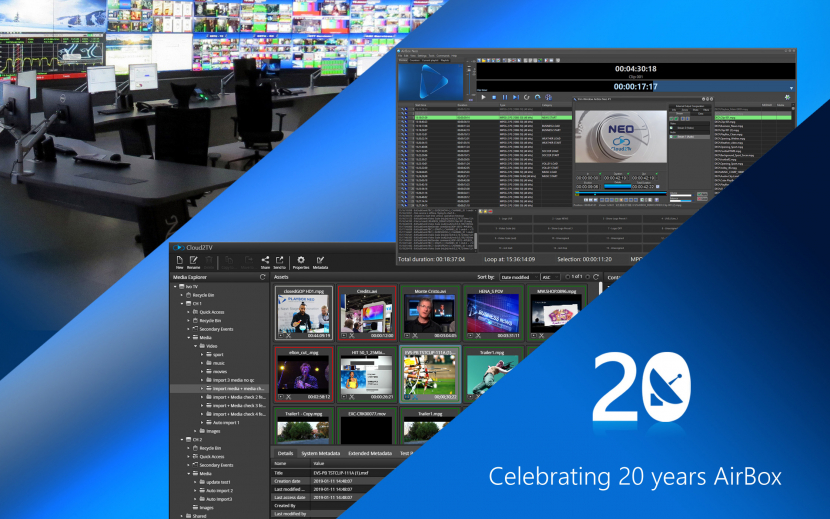Click the previous page circle before '1 of 1'

tap(567, 277)
